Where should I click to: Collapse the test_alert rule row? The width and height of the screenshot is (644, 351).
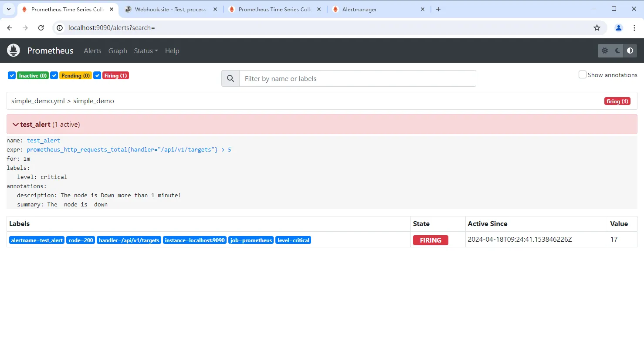pyautogui.click(x=322, y=124)
